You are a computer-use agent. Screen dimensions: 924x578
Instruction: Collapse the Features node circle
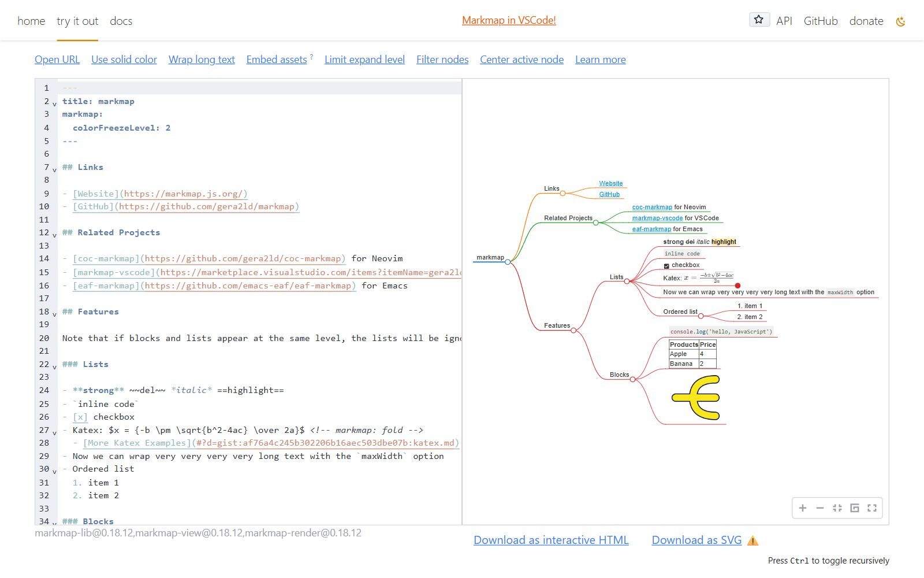[x=573, y=331]
